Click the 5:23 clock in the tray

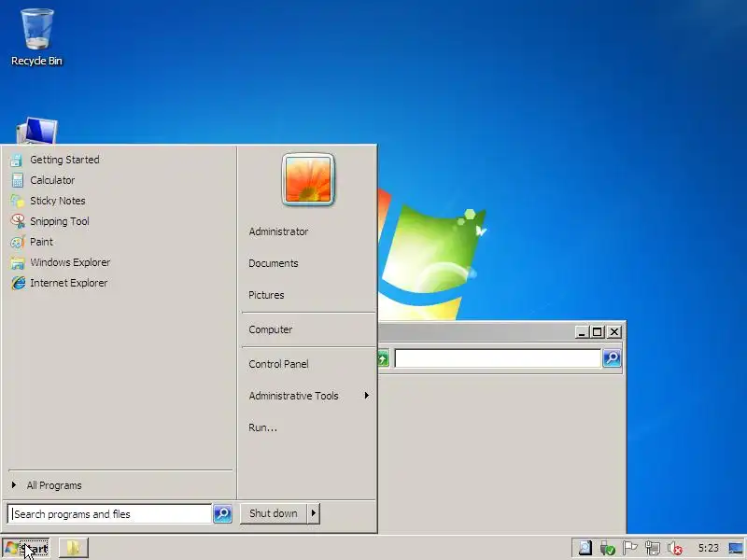coord(708,548)
